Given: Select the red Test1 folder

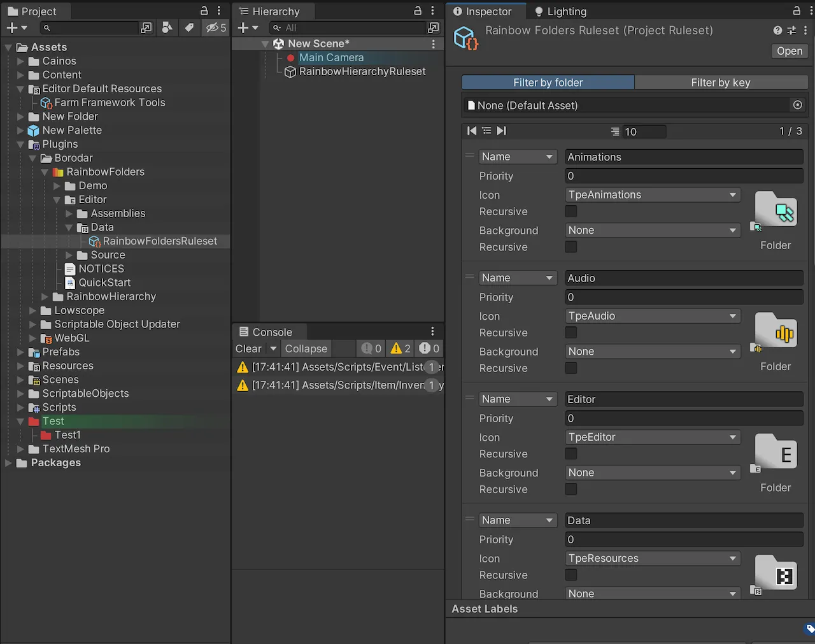Looking at the screenshot, I should click(67, 435).
